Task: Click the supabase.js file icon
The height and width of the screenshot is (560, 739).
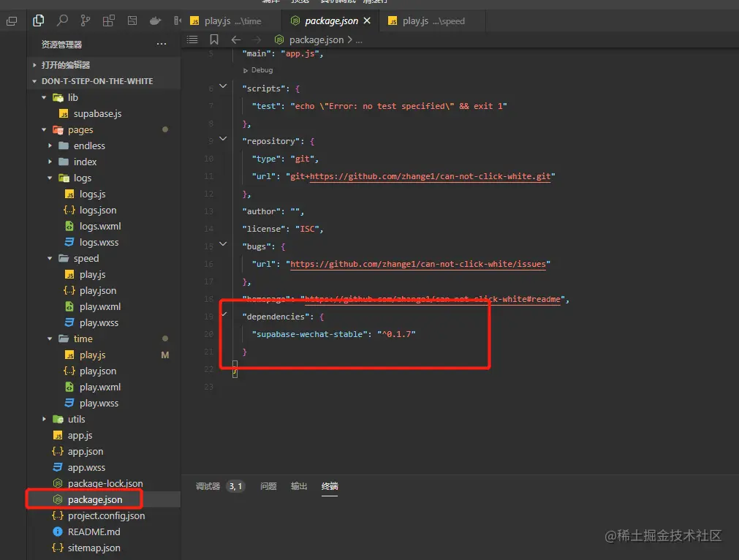Action: pos(64,113)
